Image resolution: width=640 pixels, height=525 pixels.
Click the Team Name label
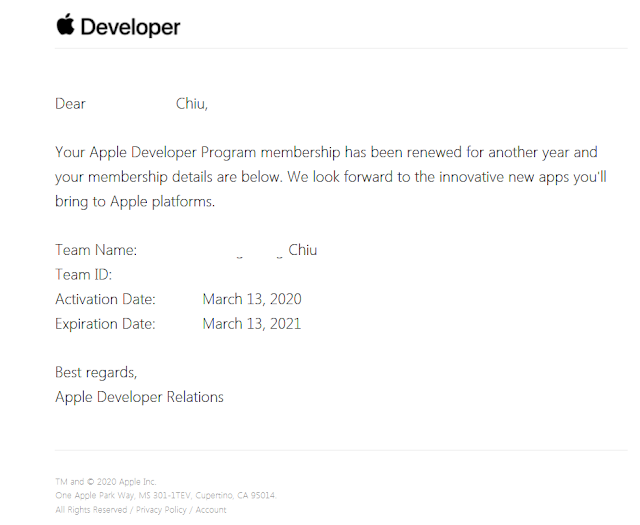[96, 250]
